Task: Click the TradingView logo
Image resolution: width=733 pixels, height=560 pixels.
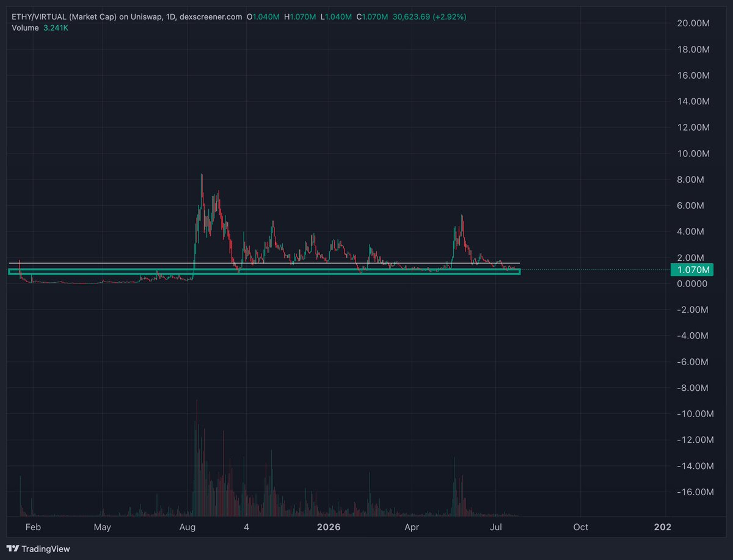Action: pos(38,548)
